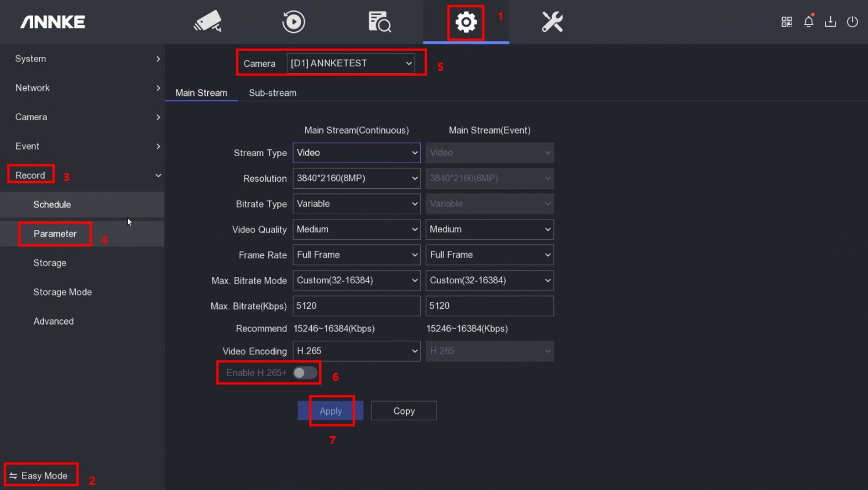Screen dimensions: 868x490
Task: Open the file search icon
Action: pos(380,21)
